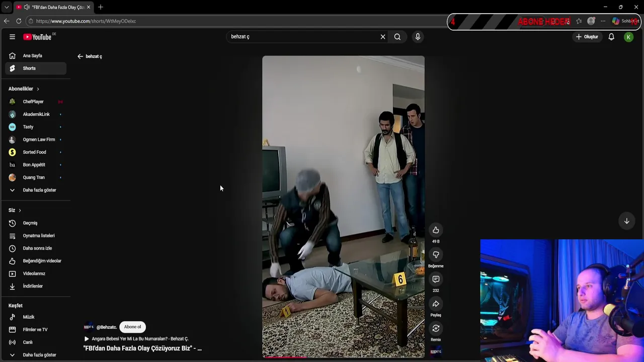Open Remix options for this short
Viewport: 644px width, 362px height.
436,328
